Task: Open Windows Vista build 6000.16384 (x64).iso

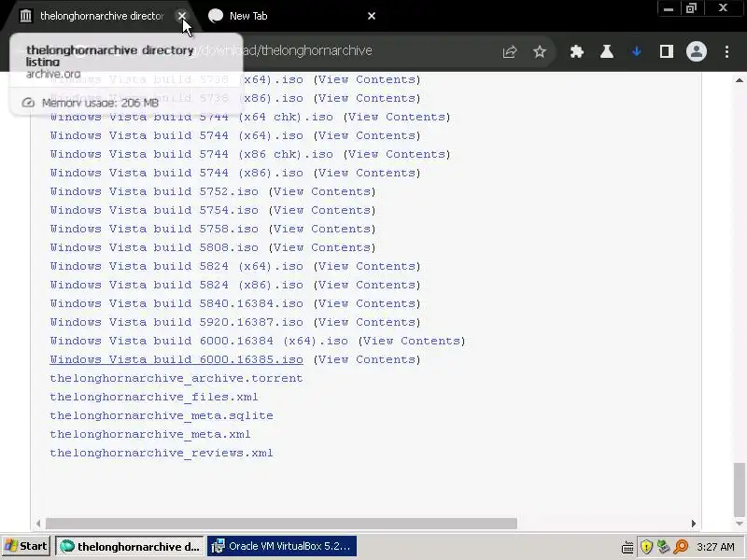Action: click(x=199, y=341)
